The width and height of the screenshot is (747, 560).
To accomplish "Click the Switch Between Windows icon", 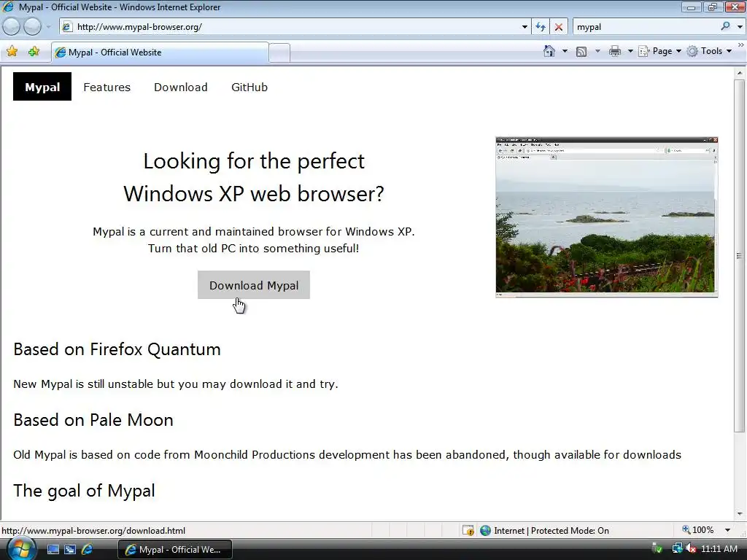I will 70,550.
